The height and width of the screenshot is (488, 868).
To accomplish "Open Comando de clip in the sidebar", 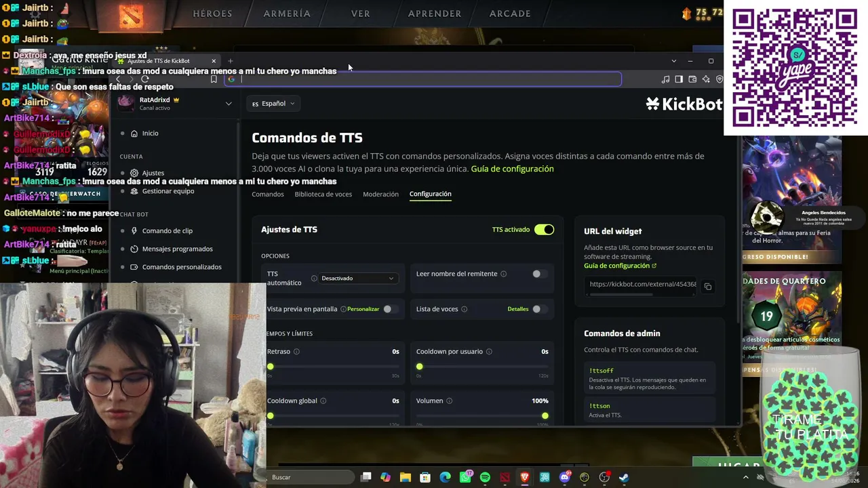I will [x=167, y=231].
